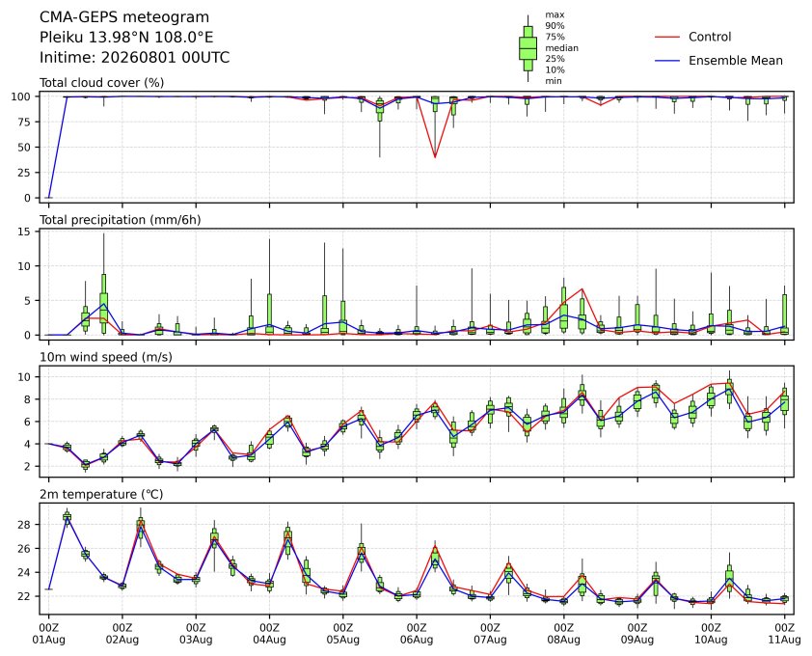Click the CMA-GEPS meteogram title

click(124, 17)
